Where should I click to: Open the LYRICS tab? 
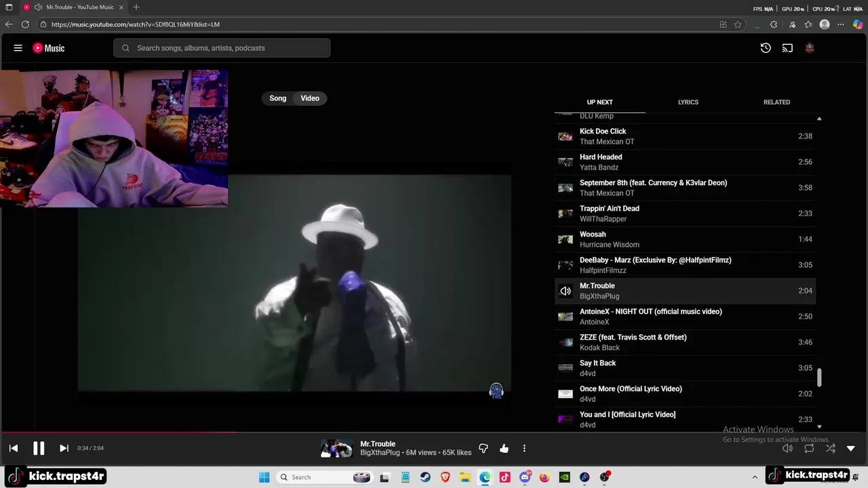tap(688, 102)
